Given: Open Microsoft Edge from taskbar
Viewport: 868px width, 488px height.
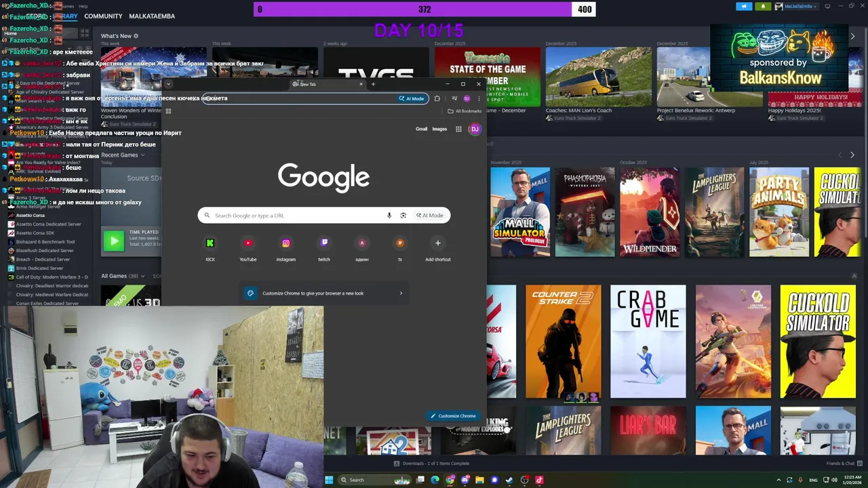Looking at the screenshot, I should 435,480.
